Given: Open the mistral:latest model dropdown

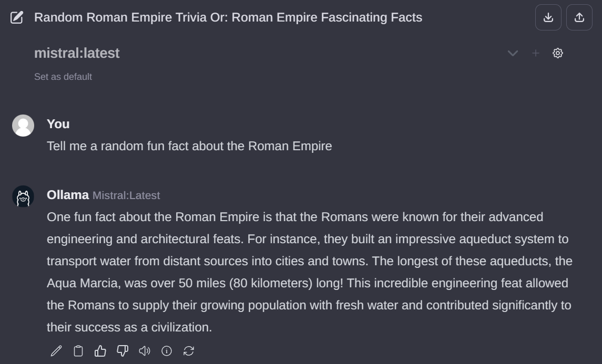Looking at the screenshot, I should coord(77,53).
